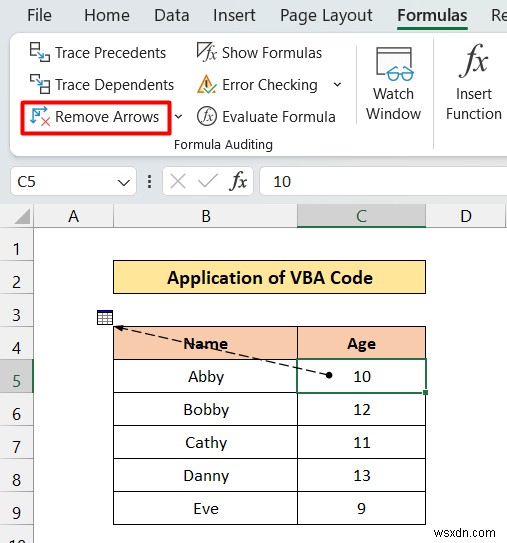
Task: Select the cell containing Cathy
Action: pos(205,442)
